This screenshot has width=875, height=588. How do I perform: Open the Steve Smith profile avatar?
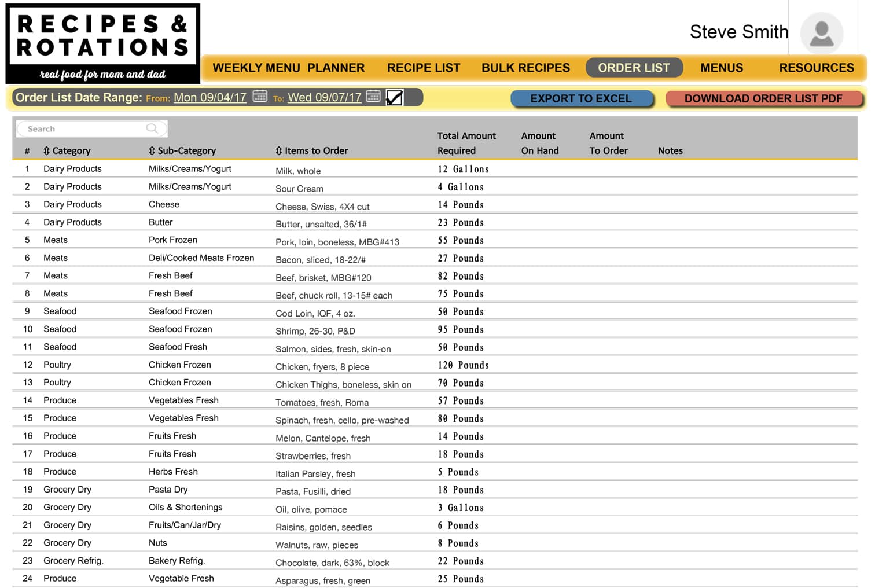tap(821, 34)
